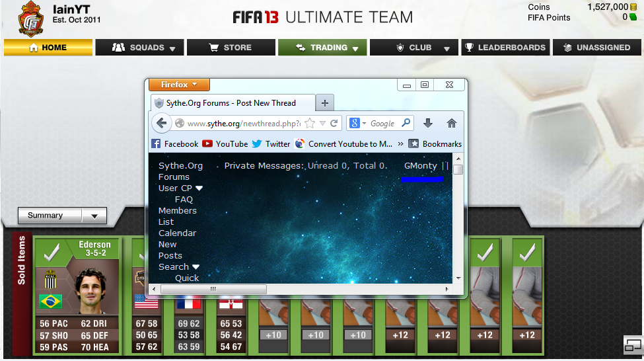Viewport: 644px width, 361px height.
Task: Open the Bookmarks menu button
Action: [x=435, y=144]
